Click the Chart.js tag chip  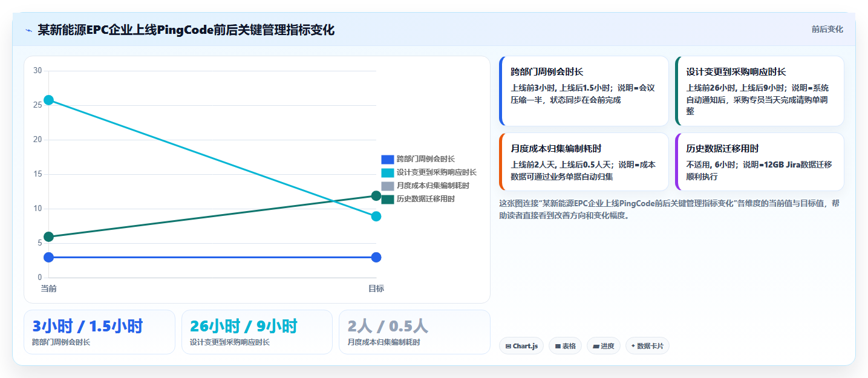[x=521, y=346]
